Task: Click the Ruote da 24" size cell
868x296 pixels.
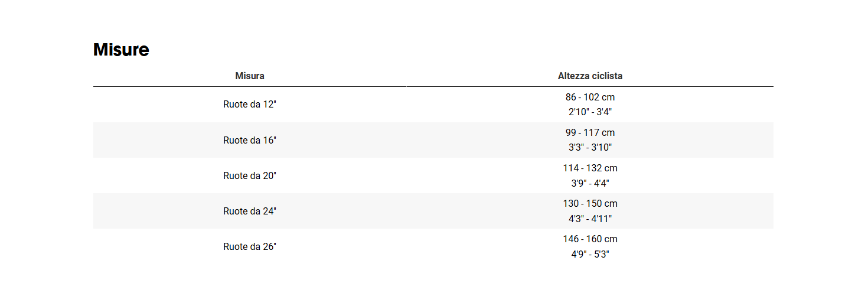Action: point(250,211)
